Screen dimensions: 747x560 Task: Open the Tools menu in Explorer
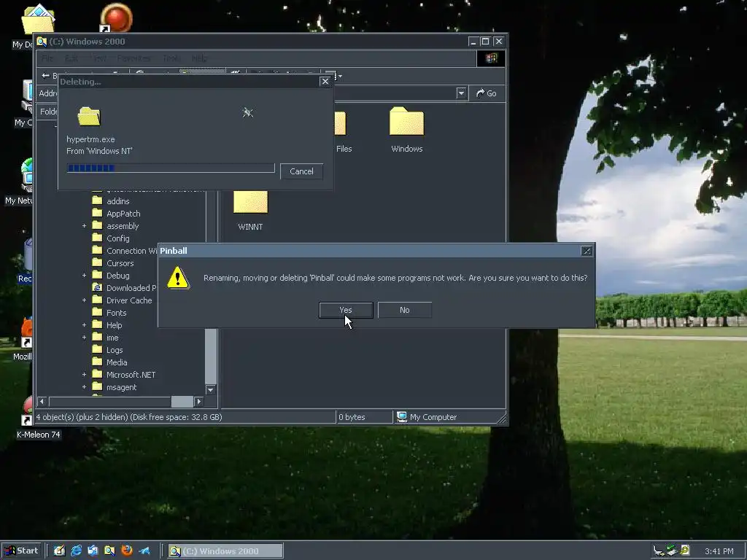[x=171, y=58]
